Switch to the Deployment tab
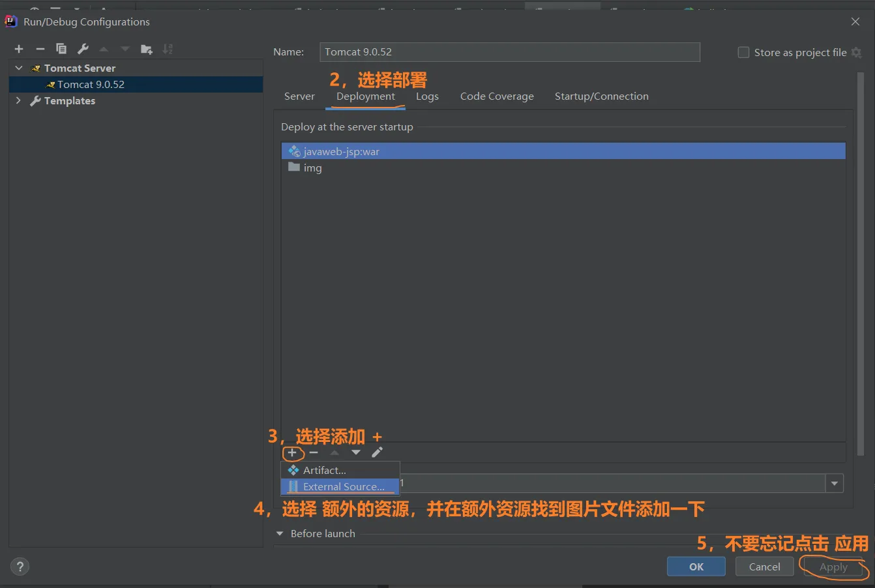Viewport: 875px width, 588px height. point(366,96)
